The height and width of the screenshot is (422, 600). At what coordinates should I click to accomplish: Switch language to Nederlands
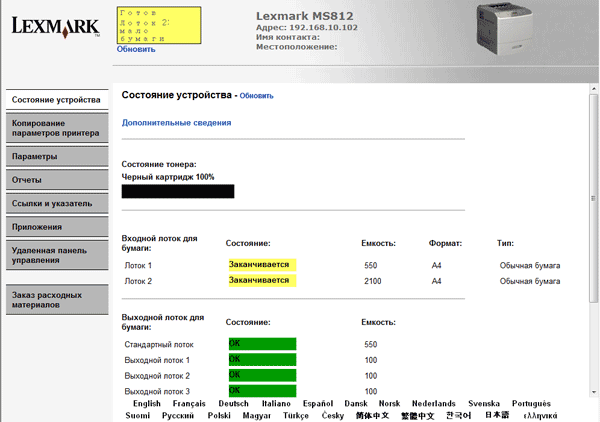(434, 404)
